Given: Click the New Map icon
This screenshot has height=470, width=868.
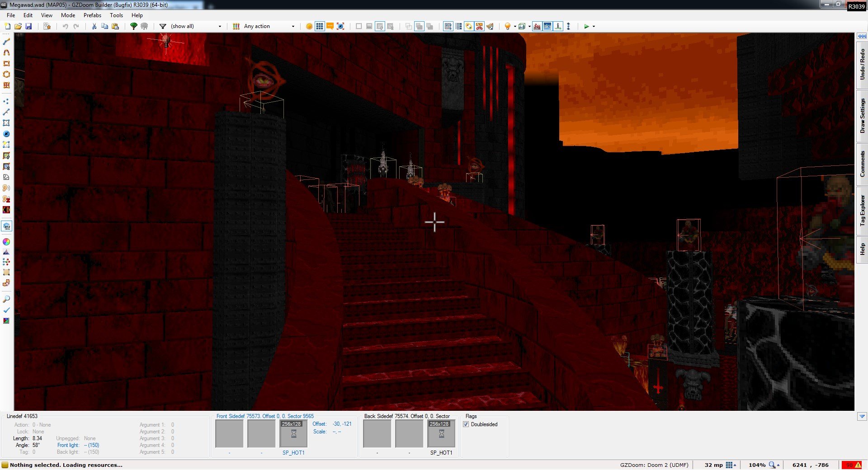Looking at the screenshot, I should click(8, 26).
